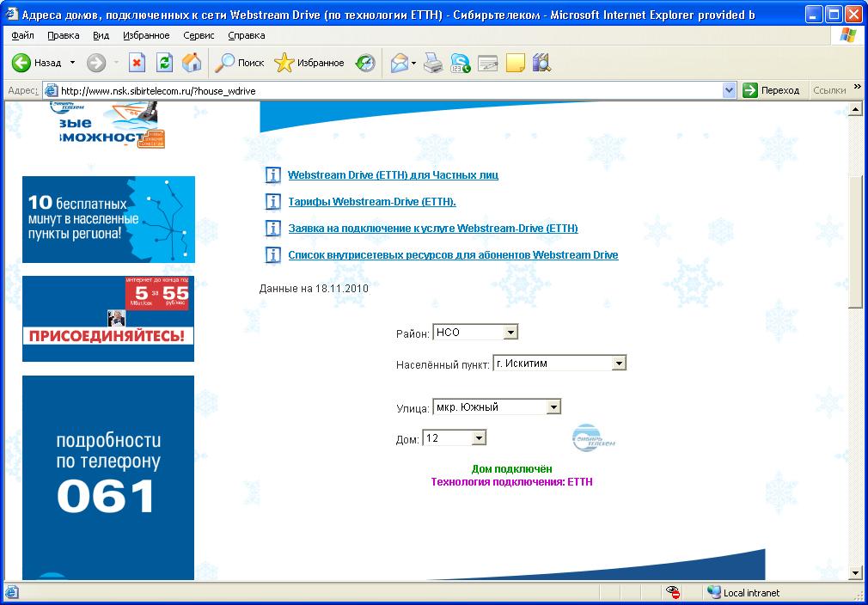Viewport: 868px width, 605px height.
Task: Click the privacy eye icon in status bar
Action: click(673, 592)
